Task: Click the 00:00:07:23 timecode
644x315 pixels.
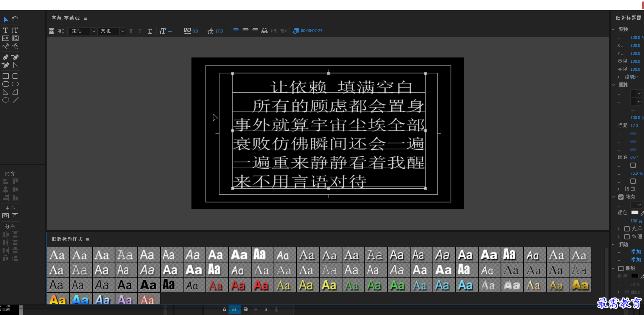Action: click(x=311, y=31)
